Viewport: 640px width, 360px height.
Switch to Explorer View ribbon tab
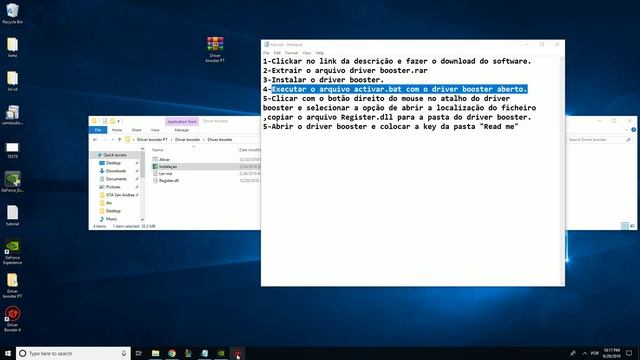point(155,130)
